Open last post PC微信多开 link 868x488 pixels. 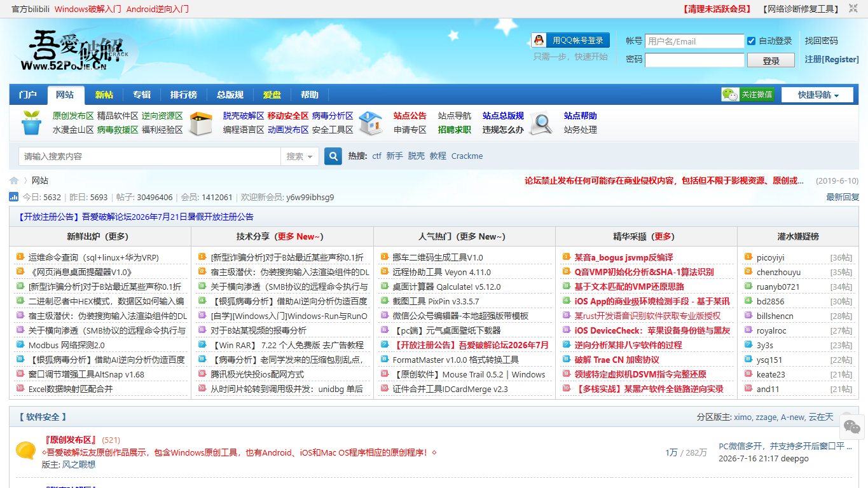point(785,446)
